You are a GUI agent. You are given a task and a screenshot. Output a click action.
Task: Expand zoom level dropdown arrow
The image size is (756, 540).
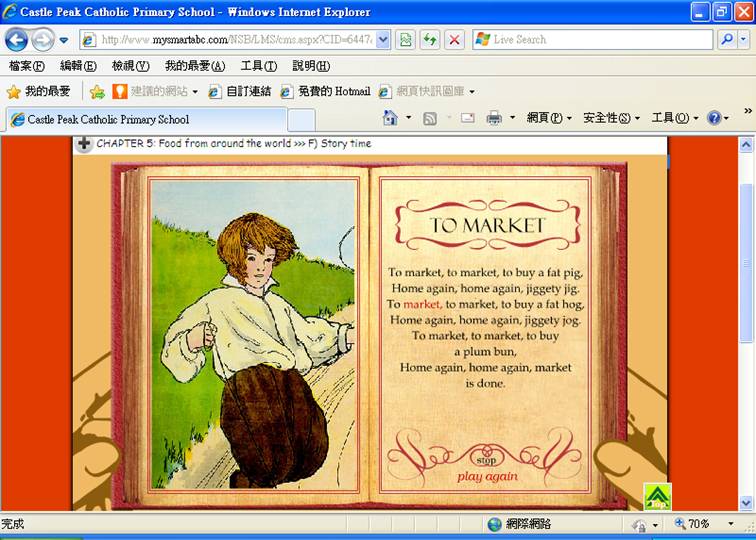click(x=731, y=525)
